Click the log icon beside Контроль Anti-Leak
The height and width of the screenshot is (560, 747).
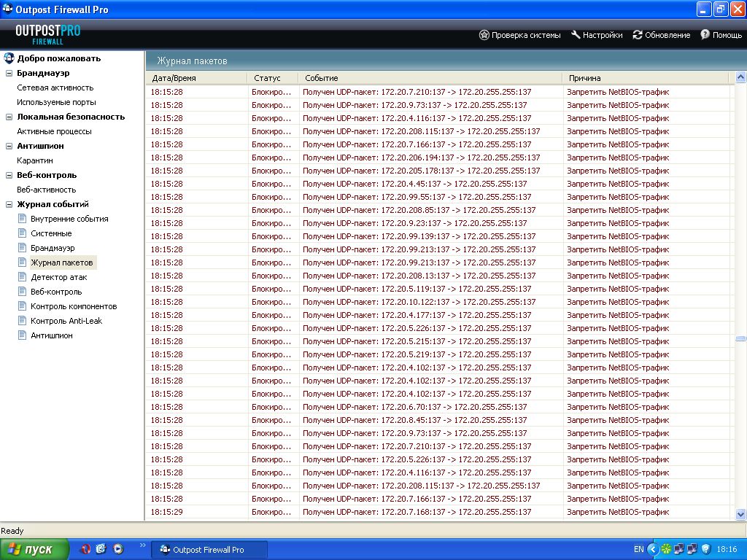click(x=22, y=321)
